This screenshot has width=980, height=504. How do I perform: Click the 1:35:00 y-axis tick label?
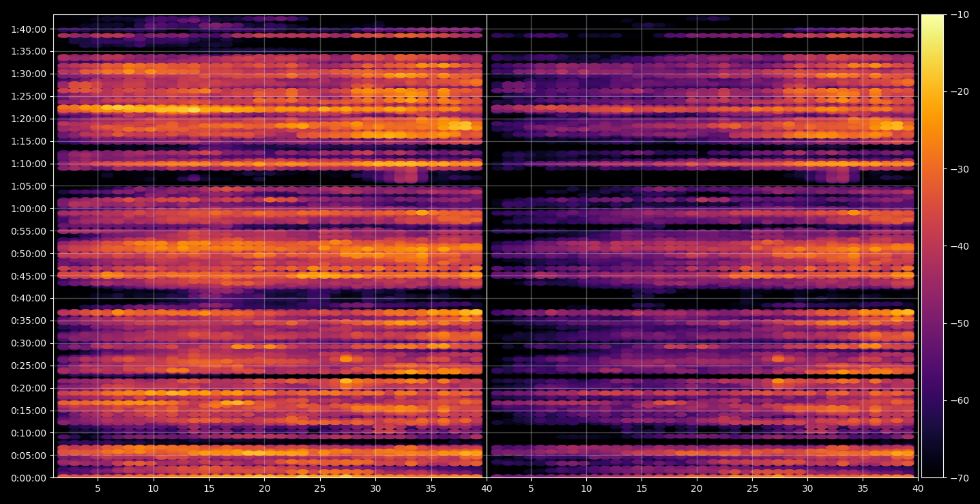29,51
